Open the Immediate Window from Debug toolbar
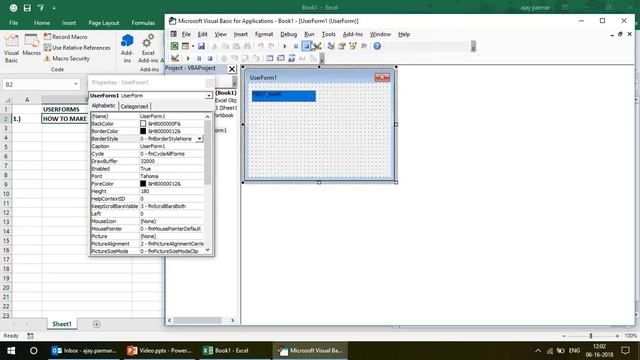The image size is (640, 360). (x=281, y=58)
